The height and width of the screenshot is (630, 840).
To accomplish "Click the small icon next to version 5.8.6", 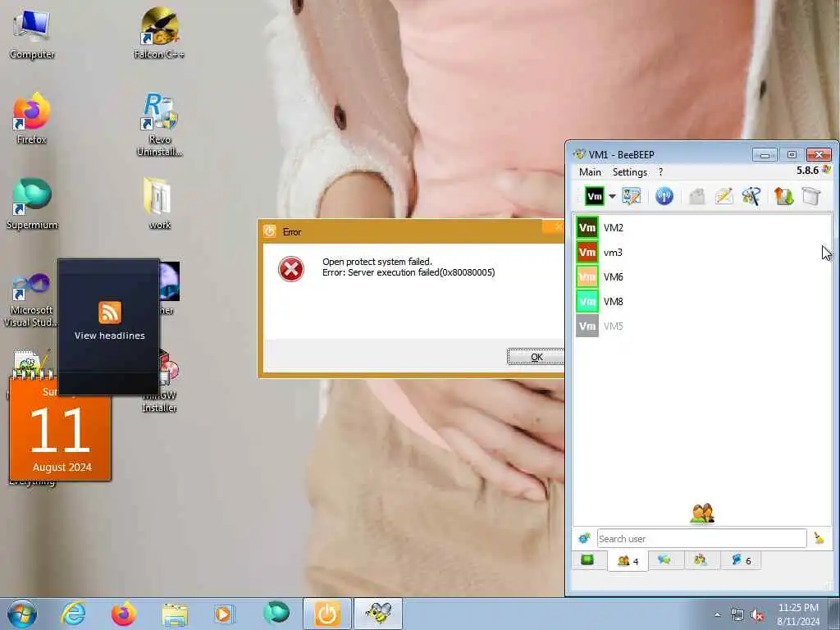I will (x=826, y=170).
